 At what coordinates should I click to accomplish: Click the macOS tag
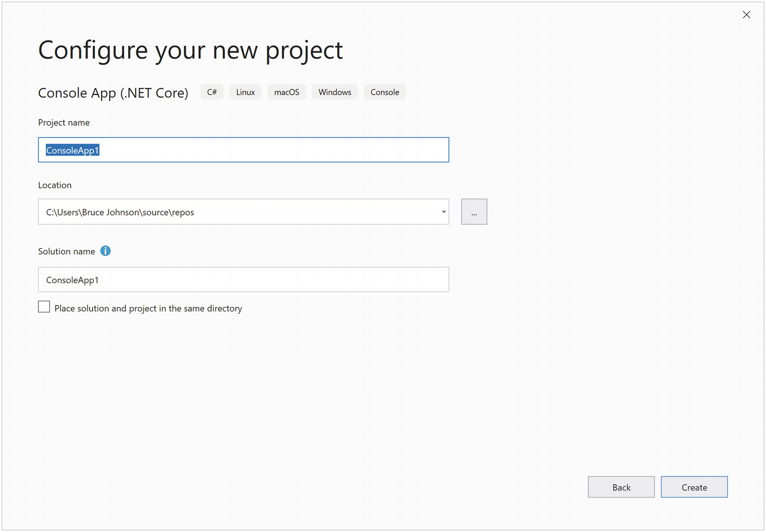287,92
